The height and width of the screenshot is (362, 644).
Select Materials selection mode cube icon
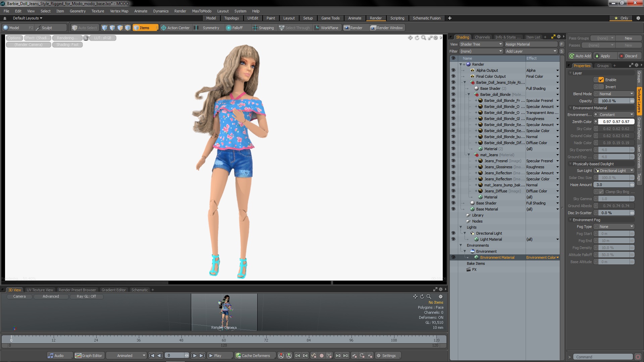coord(128,28)
